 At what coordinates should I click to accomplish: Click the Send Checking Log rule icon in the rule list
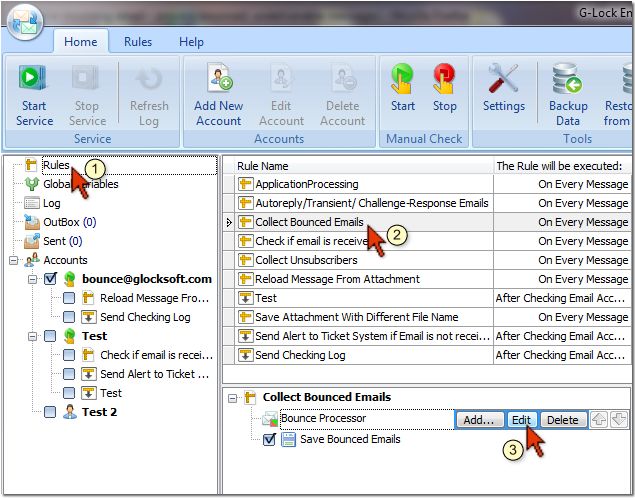(x=245, y=355)
